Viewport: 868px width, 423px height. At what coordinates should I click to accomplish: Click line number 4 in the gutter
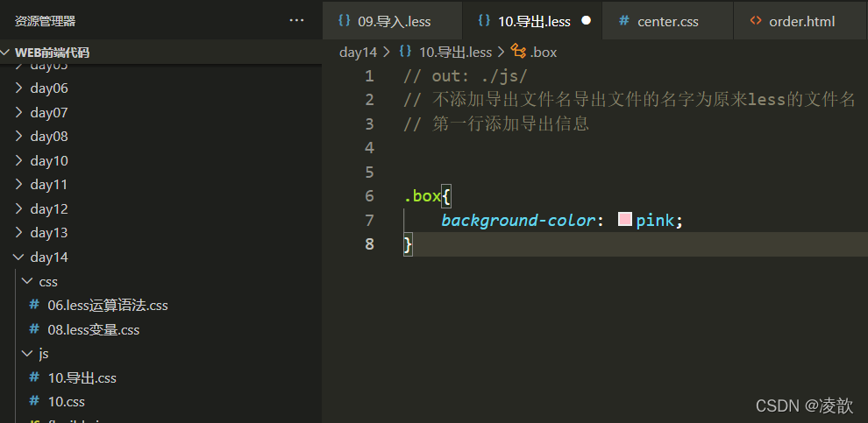369,148
